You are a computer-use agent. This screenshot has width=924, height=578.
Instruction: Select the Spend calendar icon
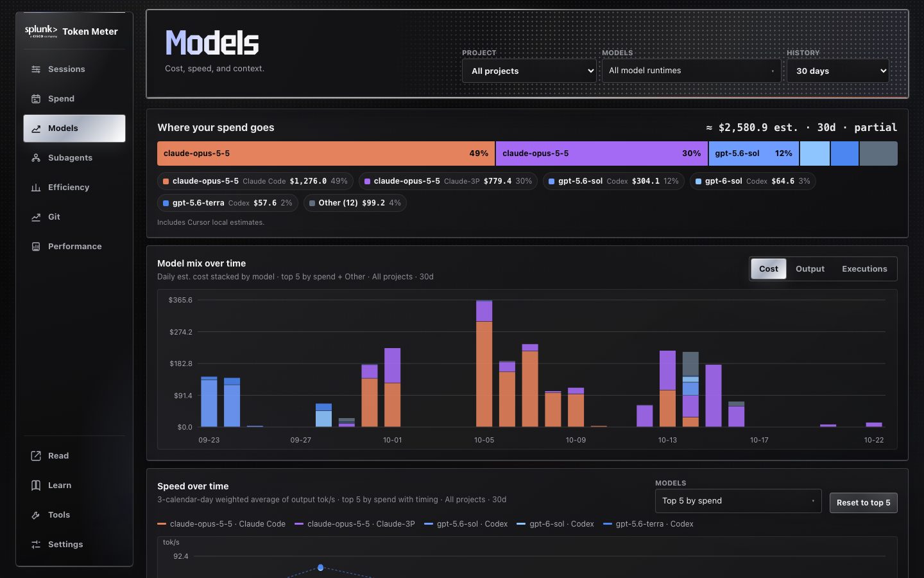[36, 99]
